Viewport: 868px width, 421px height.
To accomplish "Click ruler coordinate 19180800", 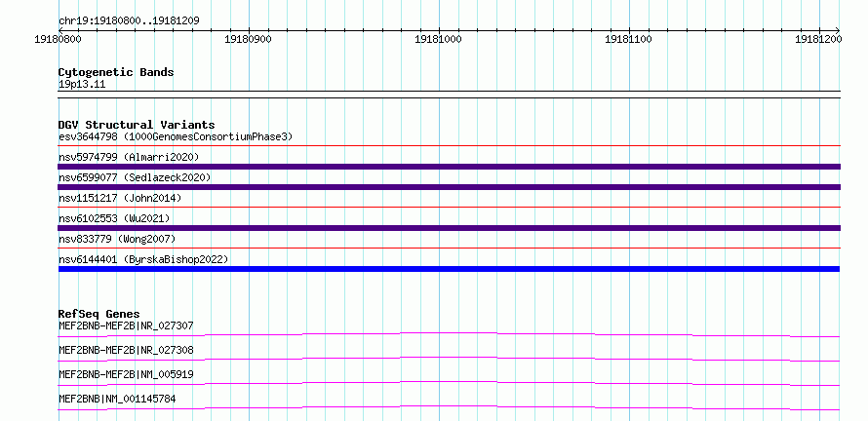I will point(59,40).
